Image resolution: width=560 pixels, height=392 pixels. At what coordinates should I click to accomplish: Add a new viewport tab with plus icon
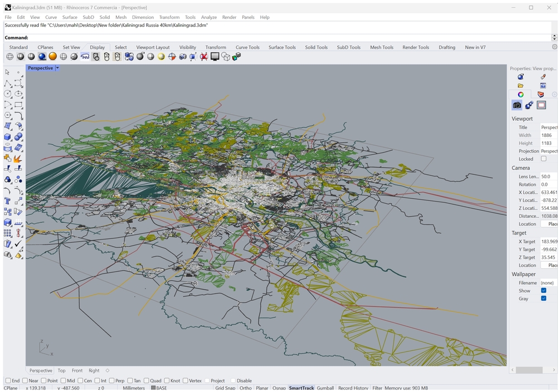tap(108, 371)
